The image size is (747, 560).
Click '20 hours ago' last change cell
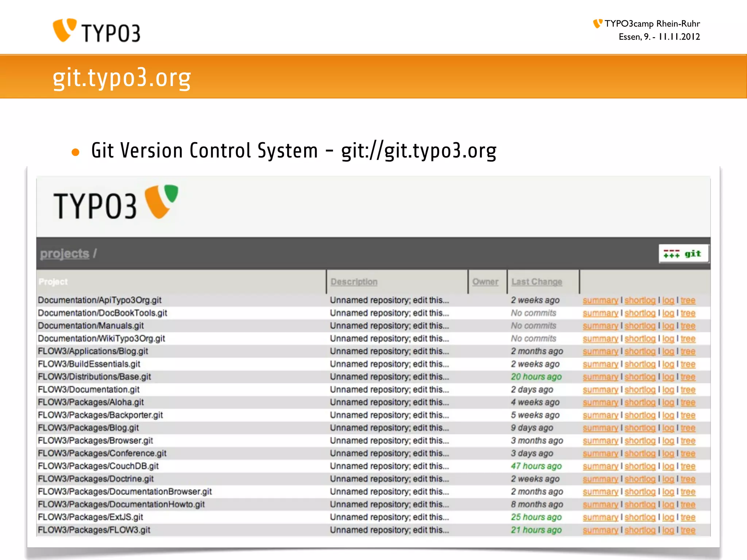536,377
